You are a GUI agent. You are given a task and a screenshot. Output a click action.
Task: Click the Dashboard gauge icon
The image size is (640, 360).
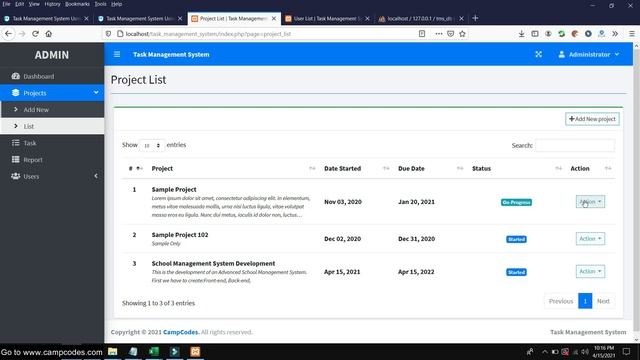(16, 76)
